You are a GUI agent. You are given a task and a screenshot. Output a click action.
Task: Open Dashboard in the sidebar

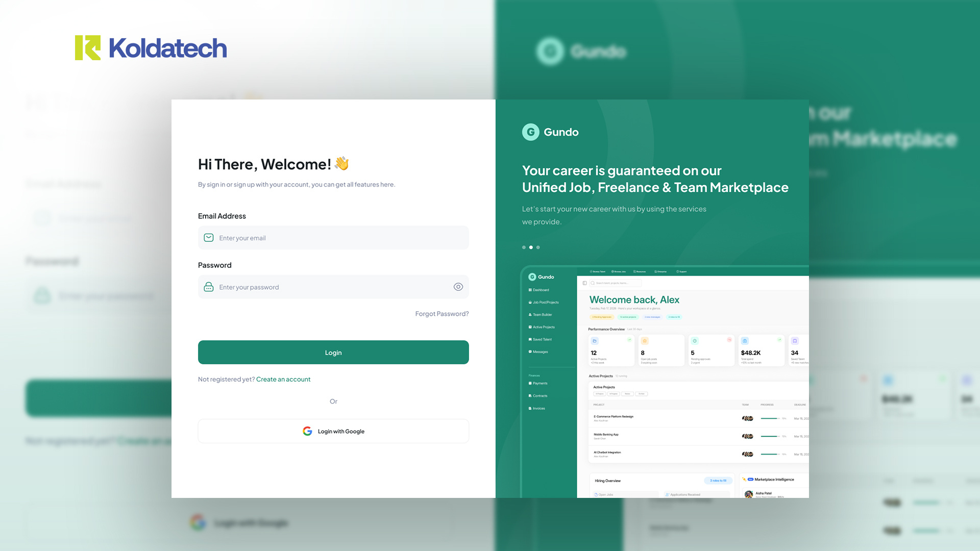[539, 290]
